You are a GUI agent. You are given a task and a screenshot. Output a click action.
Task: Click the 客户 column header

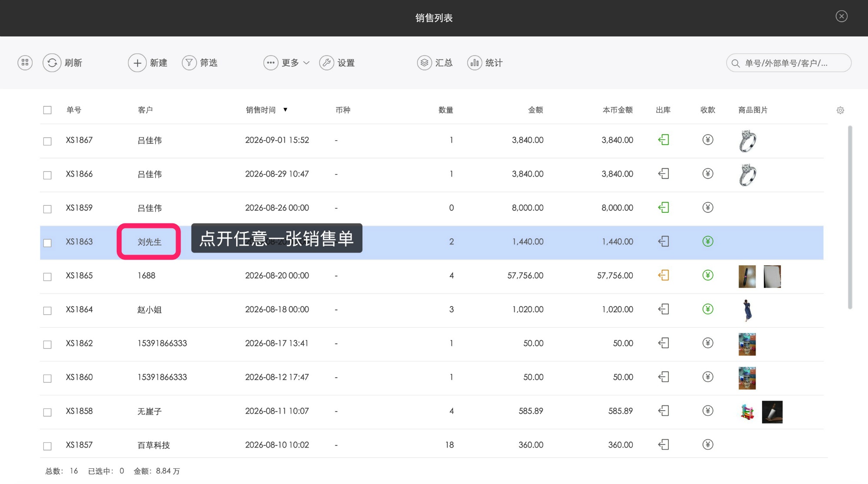click(145, 110)
